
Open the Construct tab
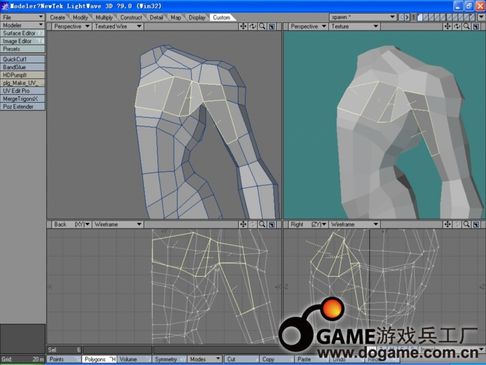tap(131, 17)
